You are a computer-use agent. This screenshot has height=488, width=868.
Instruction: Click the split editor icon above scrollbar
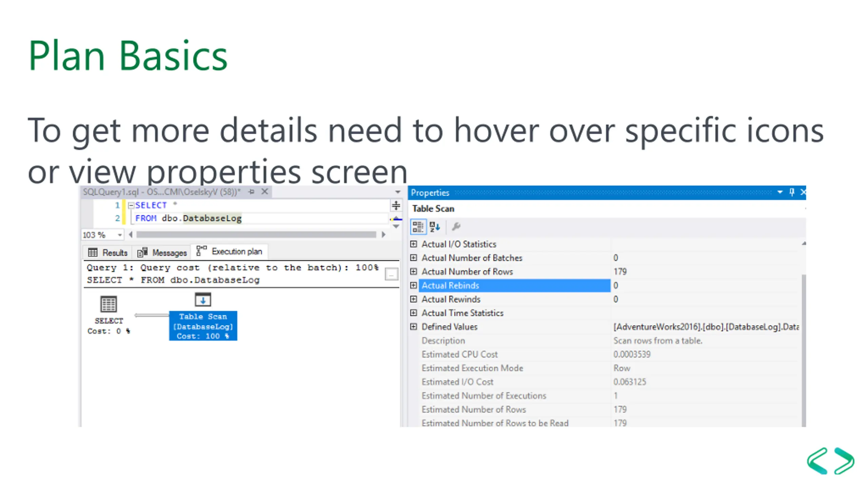pyautogui.click(x=396, y=205)
